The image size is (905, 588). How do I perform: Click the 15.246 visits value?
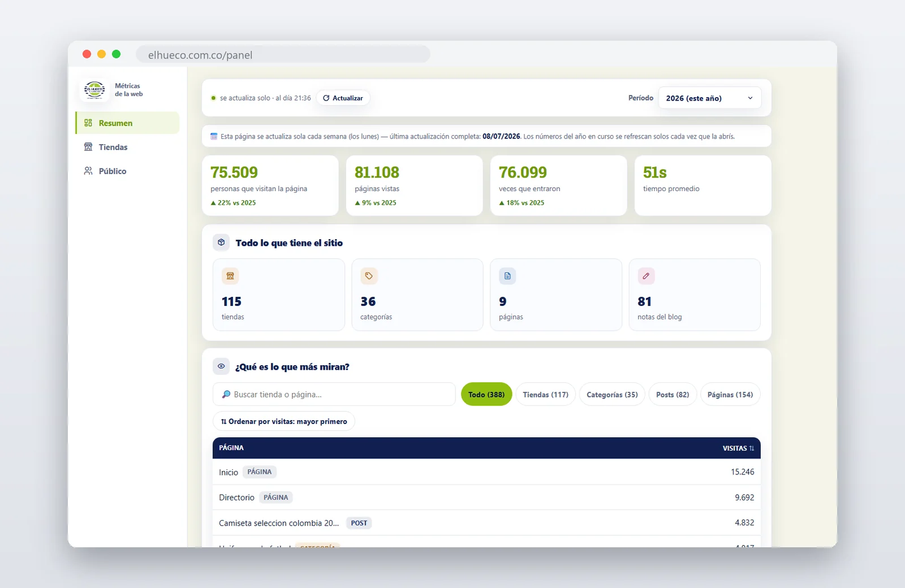[742, 472]
